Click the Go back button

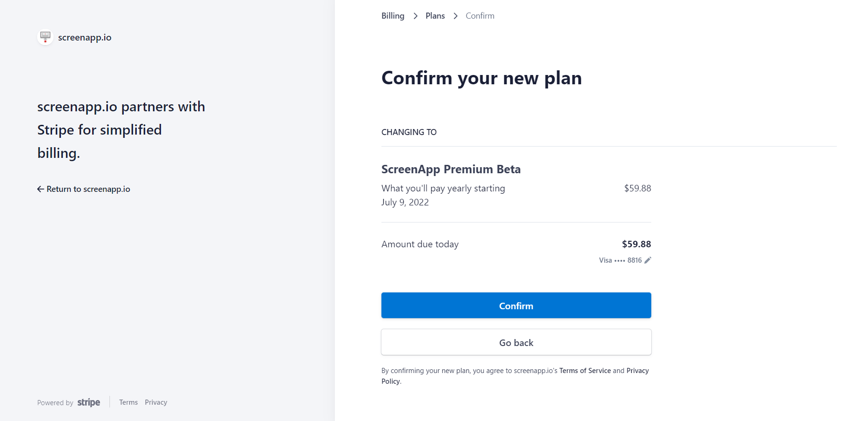point(516,342)
